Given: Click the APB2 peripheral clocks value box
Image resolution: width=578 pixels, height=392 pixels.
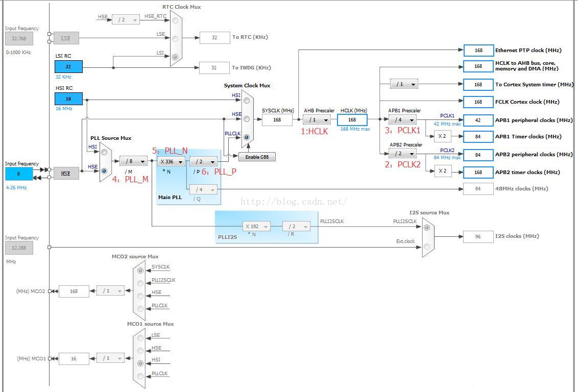Looking at the screenshot, I should click(478, 155).
